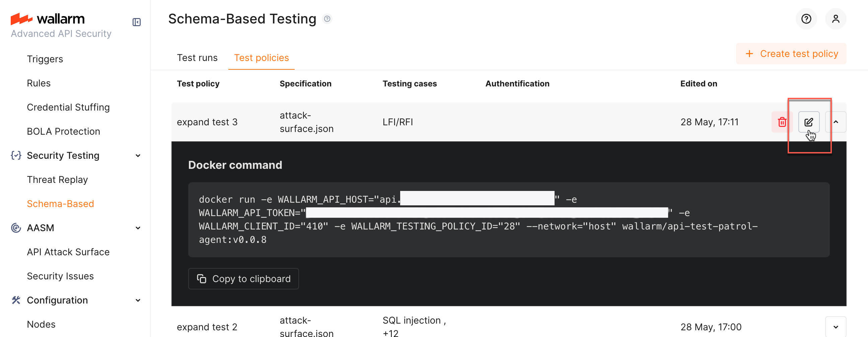The image size is (868, 337).
Task: Open the user profile icon
Action: [836, 19]
